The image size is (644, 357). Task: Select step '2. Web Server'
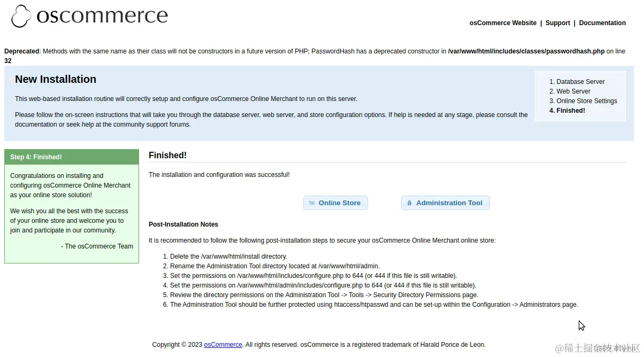point(573,91)
